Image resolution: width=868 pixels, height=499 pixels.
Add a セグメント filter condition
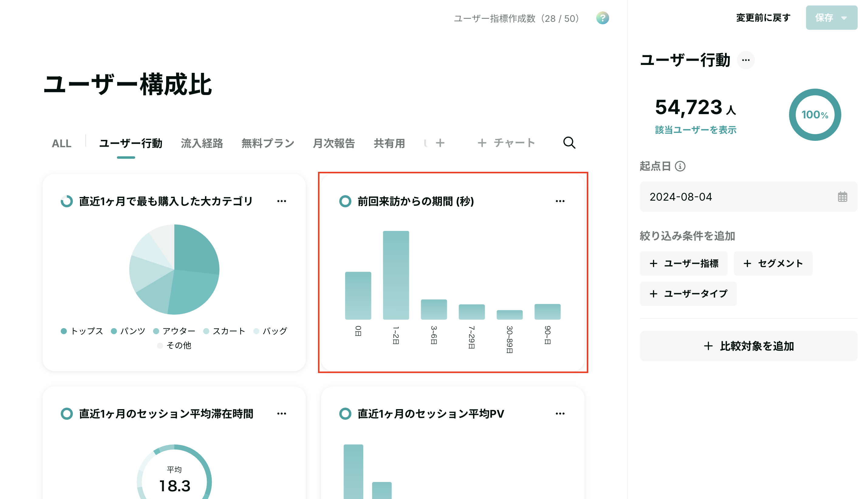773,263
